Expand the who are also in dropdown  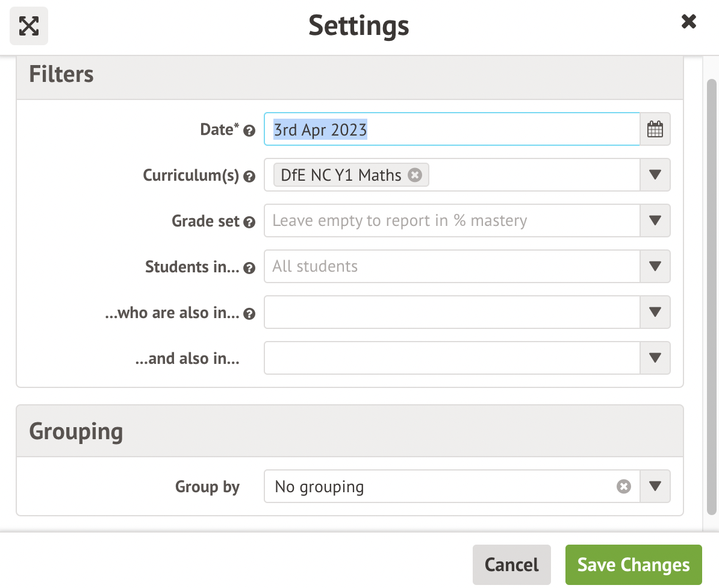pos(655,312)
